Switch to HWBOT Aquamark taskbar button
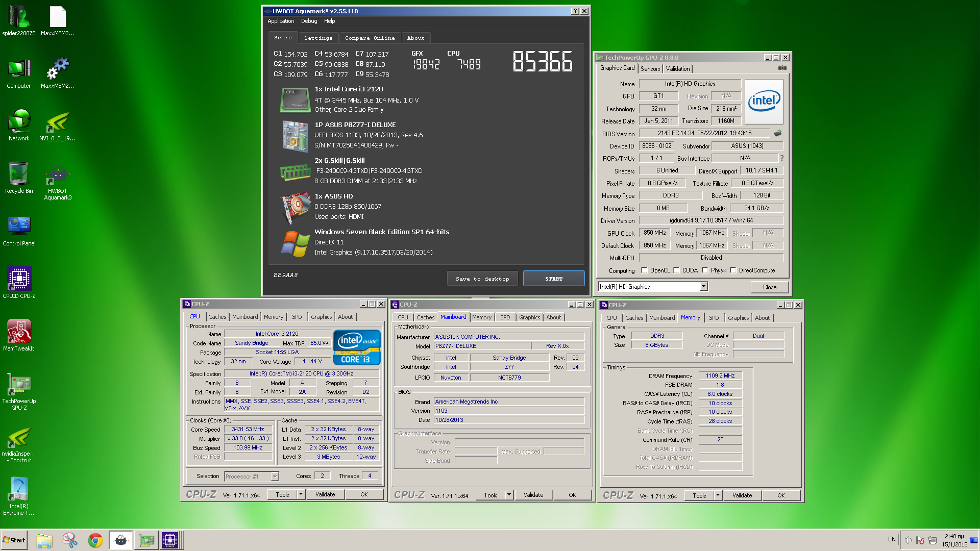 pyautogui.click(x=121, y=540)
